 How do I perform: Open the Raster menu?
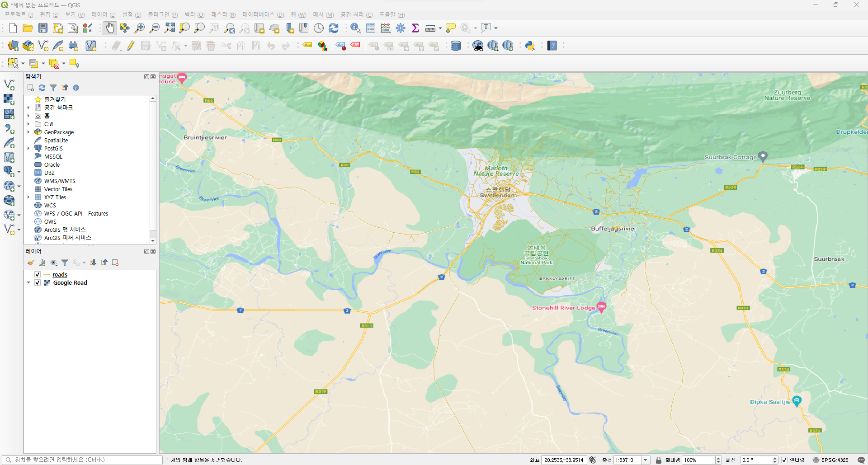[x=223, y=15]
